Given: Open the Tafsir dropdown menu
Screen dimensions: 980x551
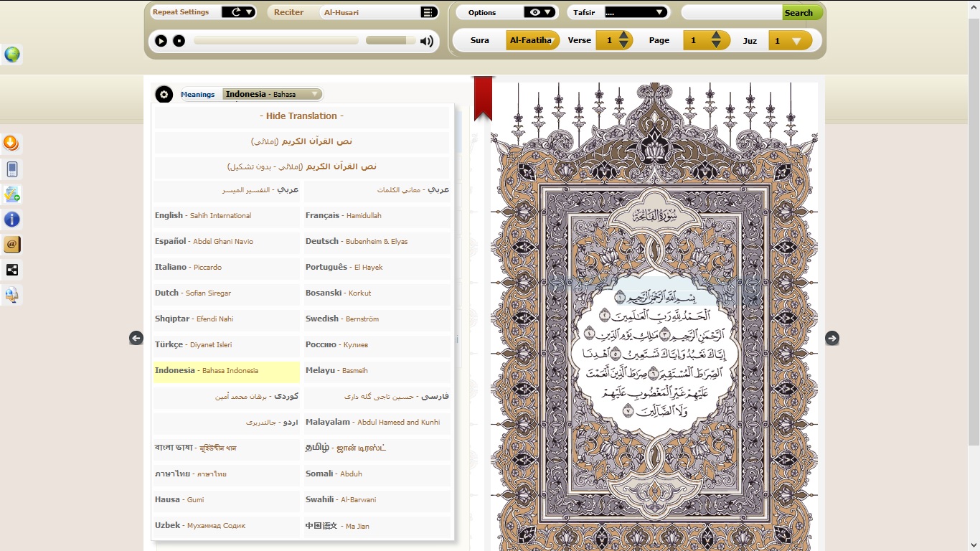Looking at the screenshot, I should 637,11.
